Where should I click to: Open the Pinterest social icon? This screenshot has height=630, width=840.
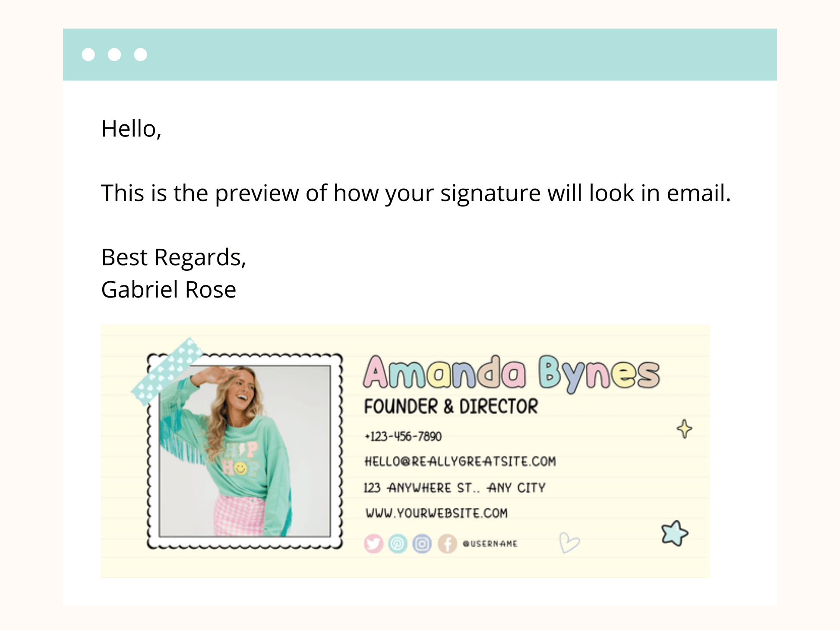(x=398, y=544)
